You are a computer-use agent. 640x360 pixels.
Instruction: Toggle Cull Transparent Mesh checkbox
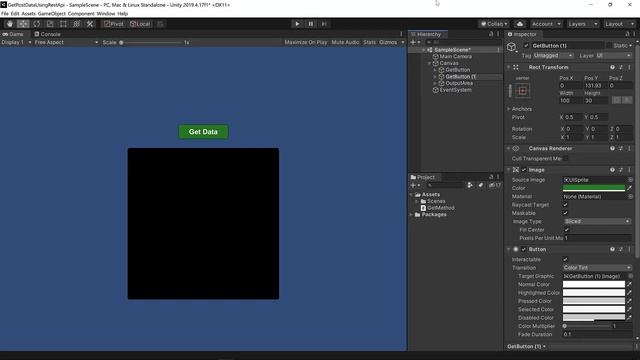pyautogui.click(x=565, y=158)
